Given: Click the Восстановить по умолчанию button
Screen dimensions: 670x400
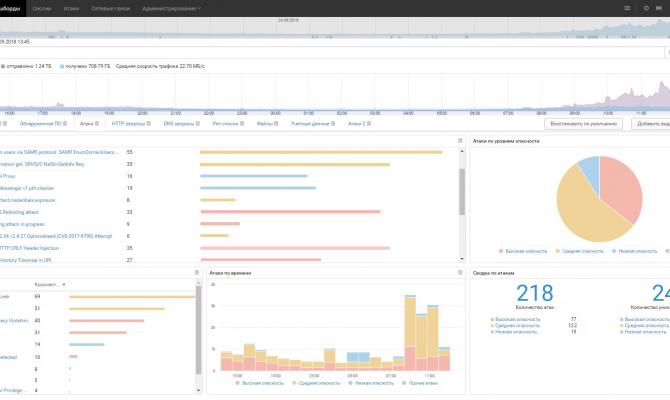Looking at the screenshot, I should [583, 124].
